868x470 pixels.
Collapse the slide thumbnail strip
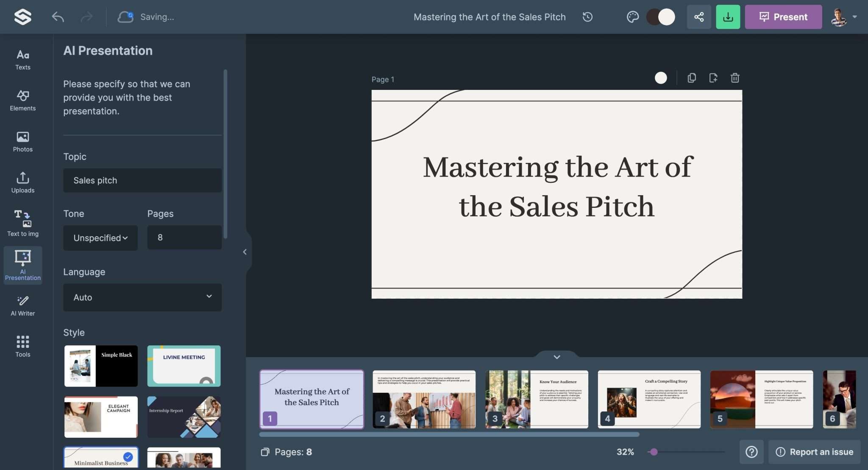(x=556, y=357)
